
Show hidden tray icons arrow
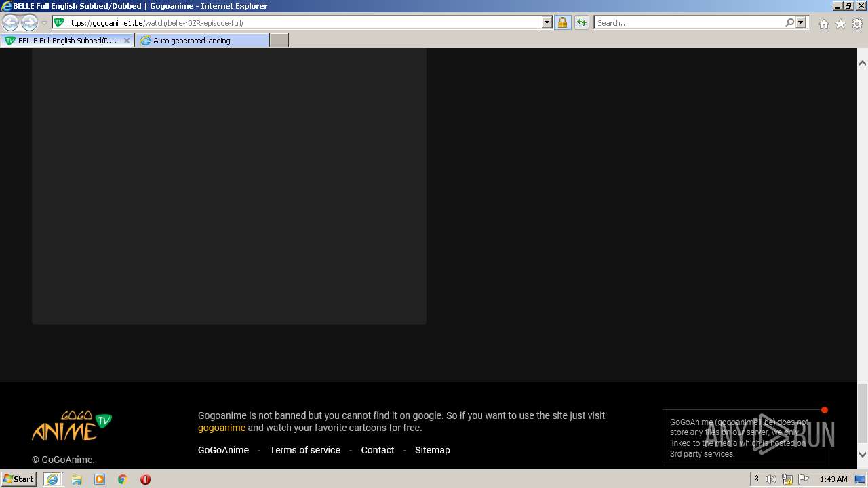[x=756, y=479]
